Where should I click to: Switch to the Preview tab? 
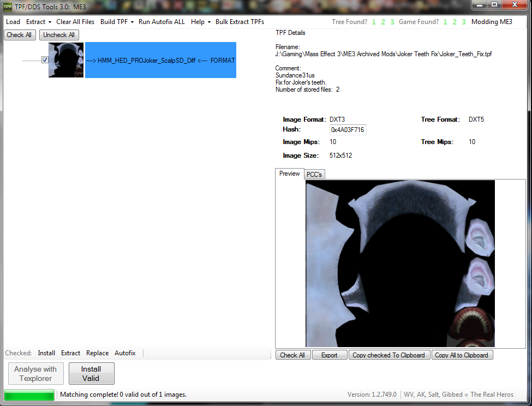(x=289, y=174)
